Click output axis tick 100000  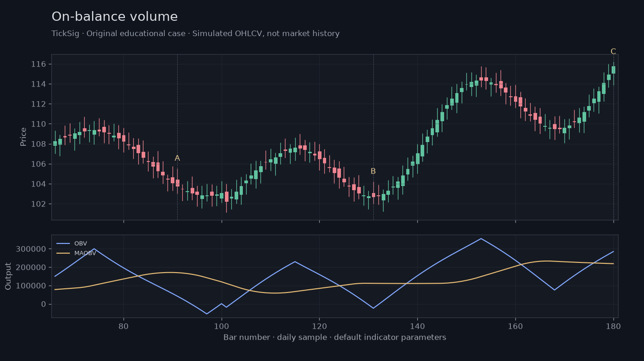click(31, 286)
